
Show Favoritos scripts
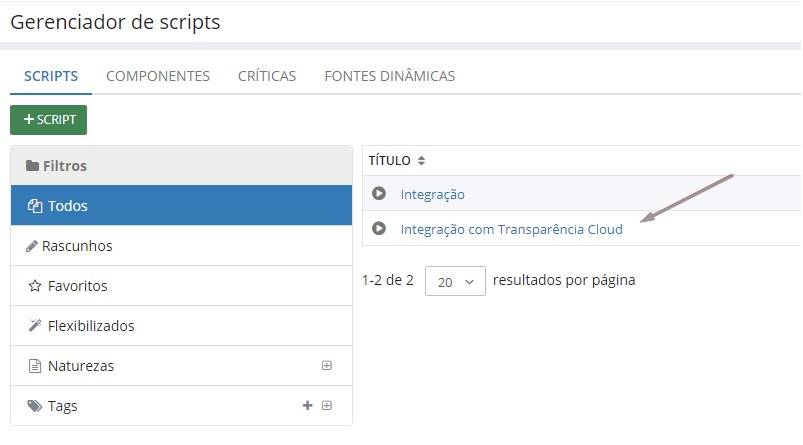click(77, 286)
